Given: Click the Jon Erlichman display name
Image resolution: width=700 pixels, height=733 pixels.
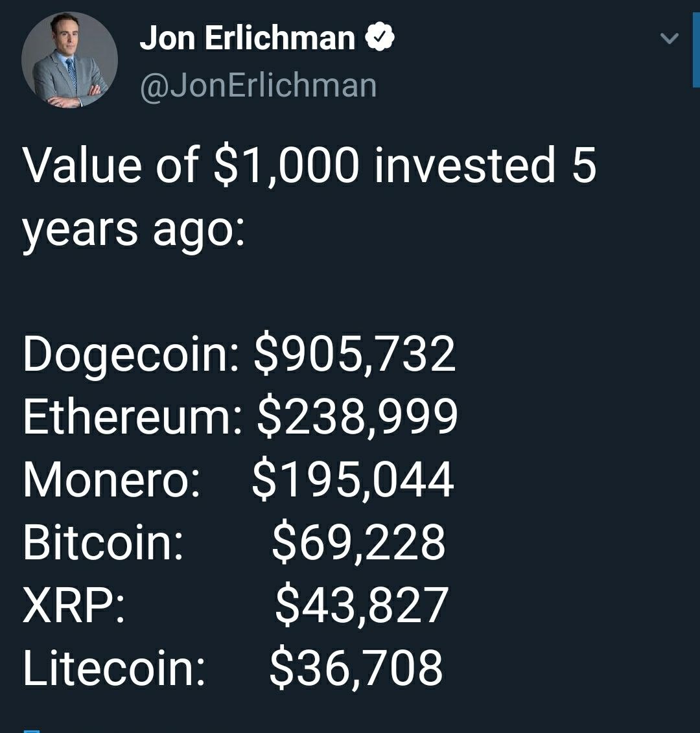Looking at the screenshot, I should 247,39.
